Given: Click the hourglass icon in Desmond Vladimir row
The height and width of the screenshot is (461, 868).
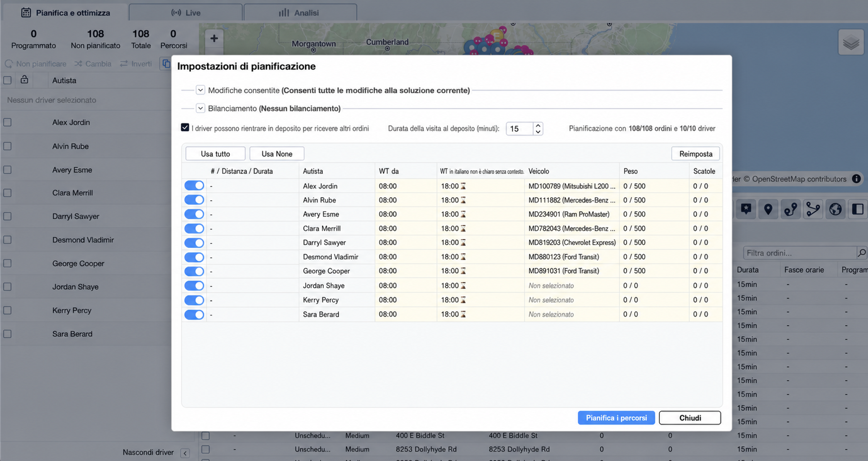Looking at the screenshot, I should tap(463, 257).
